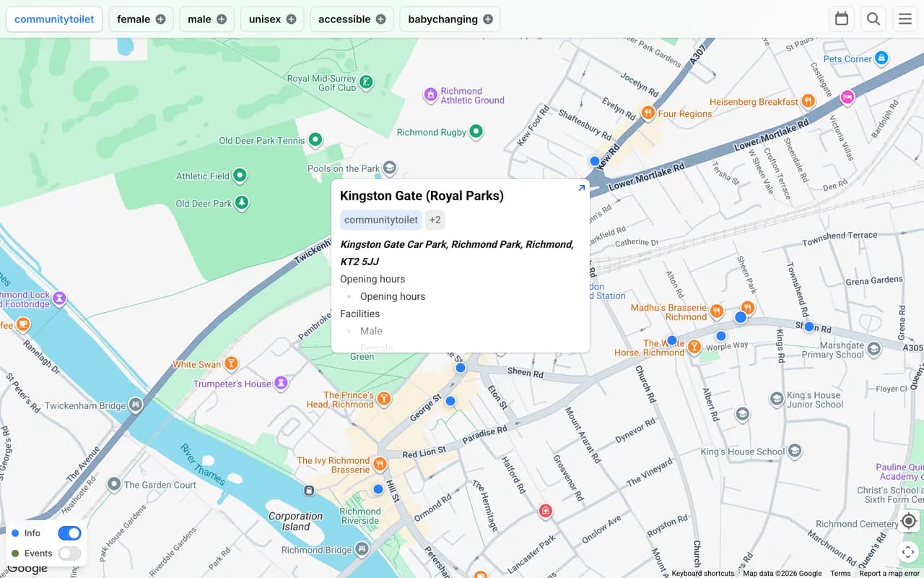924x578 pixels.
Task: Click Madhu's Brasserie Richmond pin
Action: click(x=716, y=311)
